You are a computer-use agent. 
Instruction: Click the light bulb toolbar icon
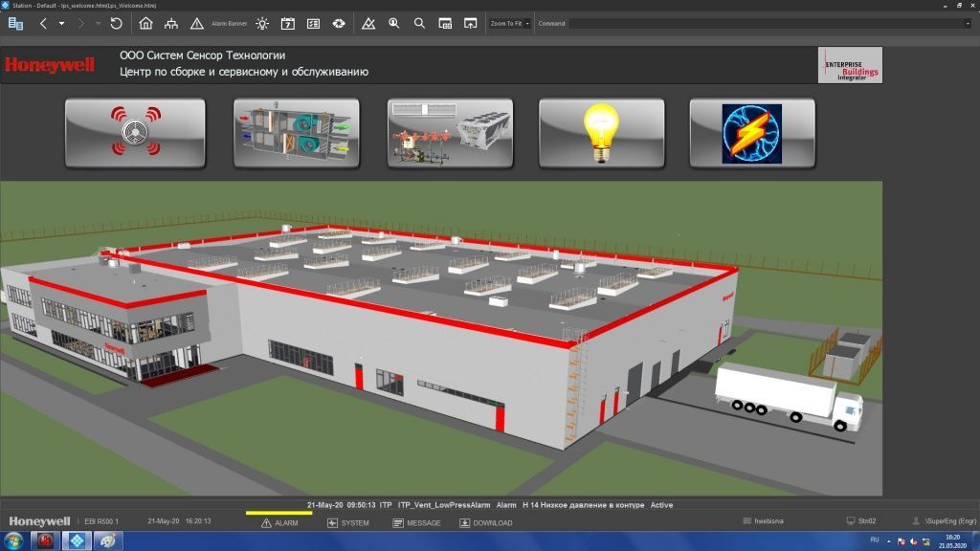pos(262,23)
